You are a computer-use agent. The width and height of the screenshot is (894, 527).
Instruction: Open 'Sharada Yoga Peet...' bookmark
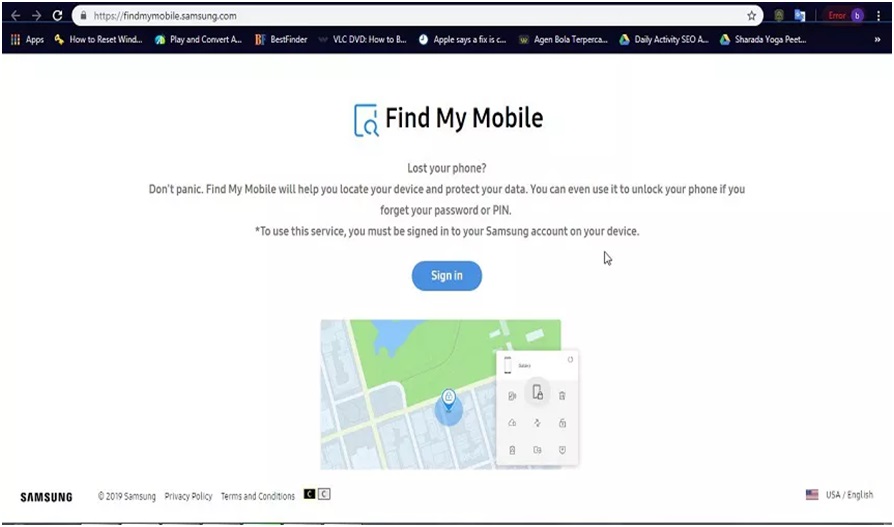tap(763, 39)
